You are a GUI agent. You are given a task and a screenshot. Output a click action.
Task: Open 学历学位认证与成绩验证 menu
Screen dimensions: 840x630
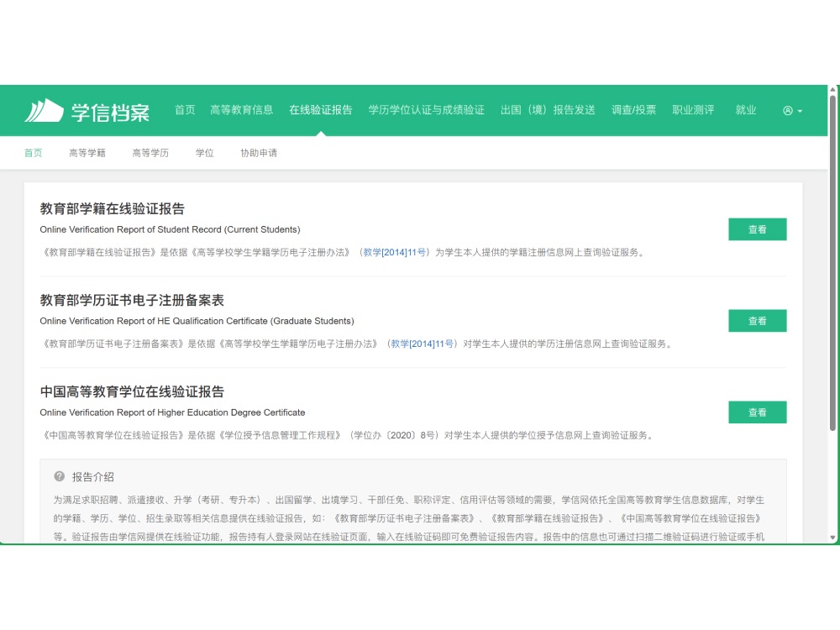[427, 110]
